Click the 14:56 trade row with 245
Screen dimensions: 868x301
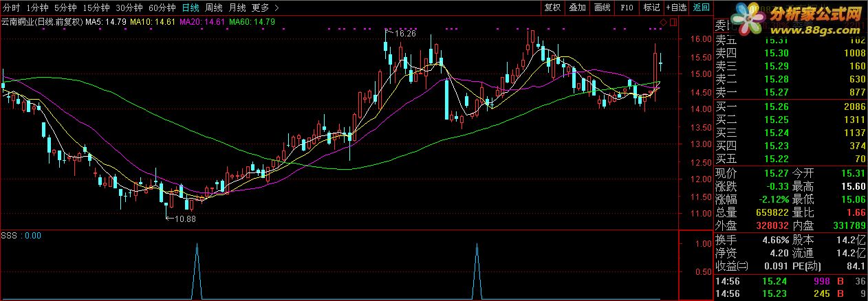coord(790,293)
